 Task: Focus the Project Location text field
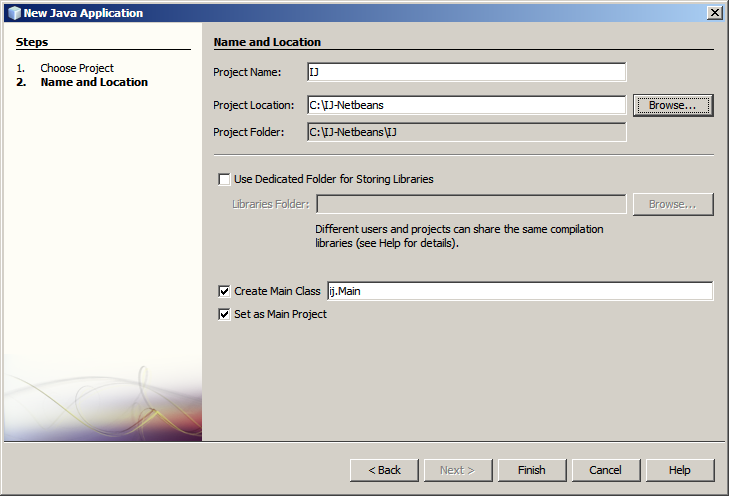tap(466, 105)
